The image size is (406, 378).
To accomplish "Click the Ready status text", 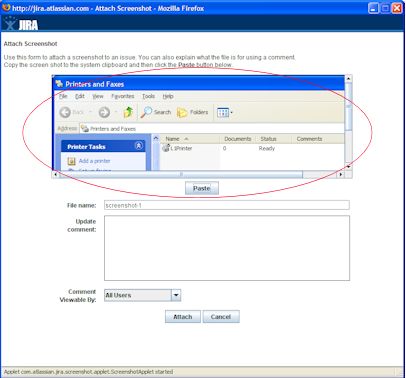I will click(267, 148).
